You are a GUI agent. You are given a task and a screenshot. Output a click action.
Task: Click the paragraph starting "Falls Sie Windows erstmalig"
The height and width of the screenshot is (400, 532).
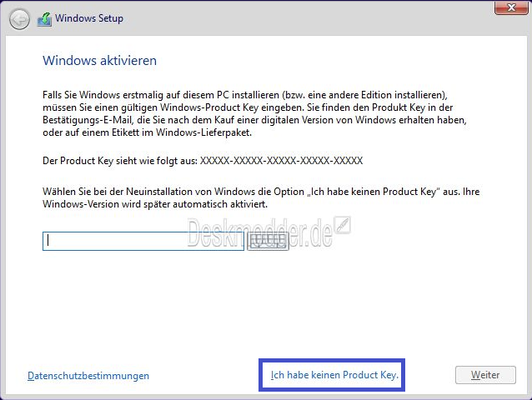click(255, 113)
